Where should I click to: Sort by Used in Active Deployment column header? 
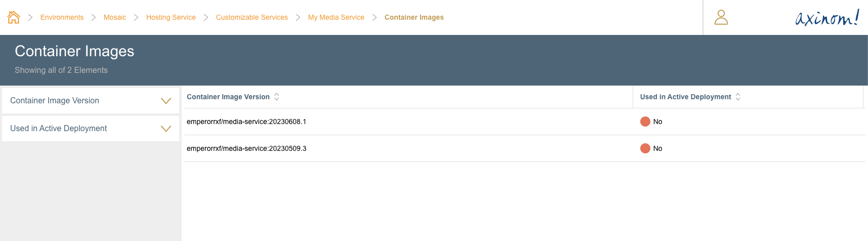pos(685,97)
